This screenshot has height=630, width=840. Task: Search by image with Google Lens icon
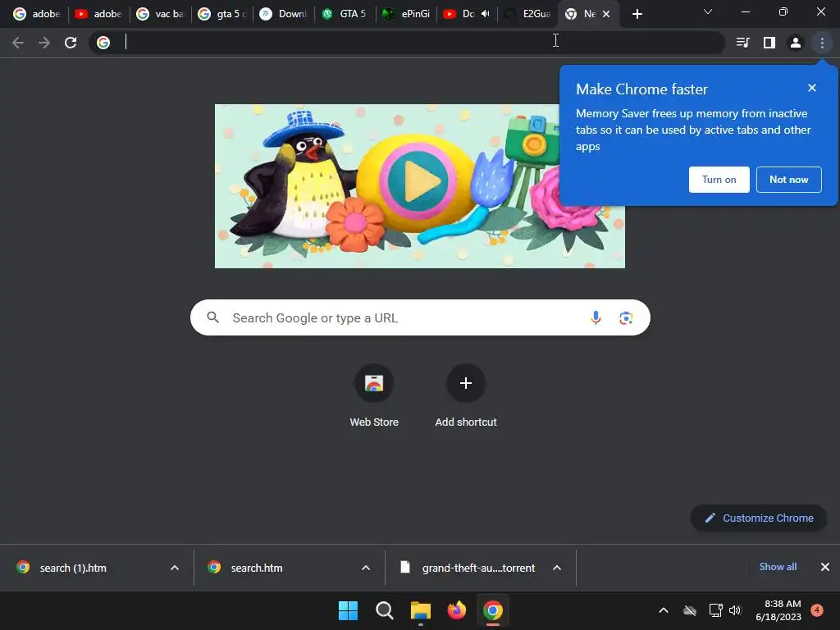[626, 317]
